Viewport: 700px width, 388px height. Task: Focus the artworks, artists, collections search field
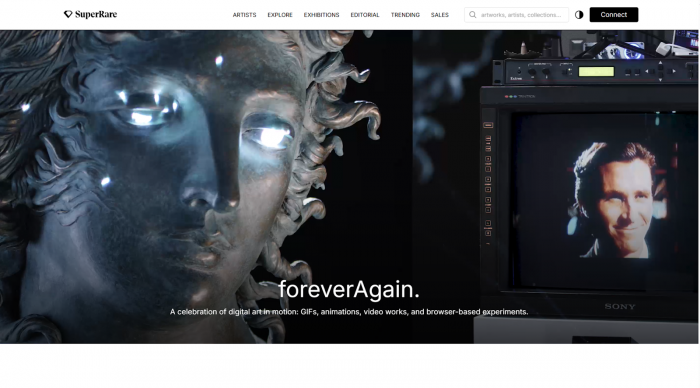pos(517,15)
